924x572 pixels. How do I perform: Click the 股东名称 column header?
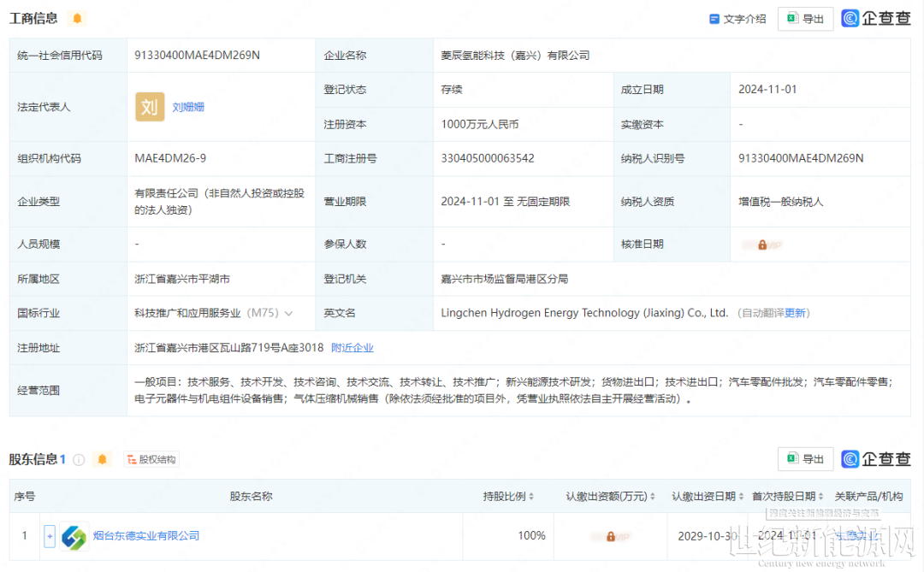[x=251, y=497]
